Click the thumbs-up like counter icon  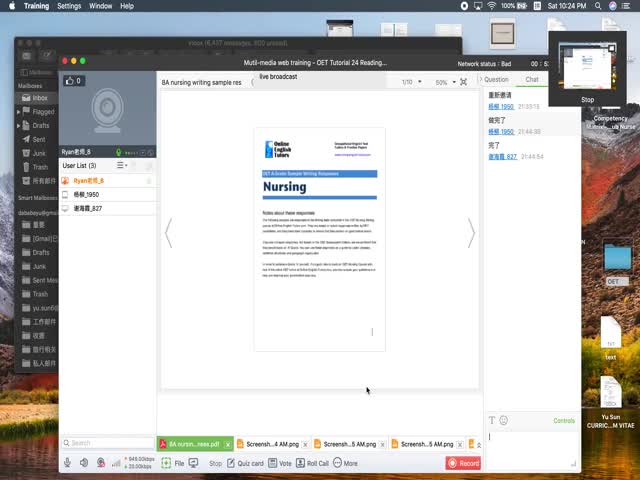(x=72, y=81)
